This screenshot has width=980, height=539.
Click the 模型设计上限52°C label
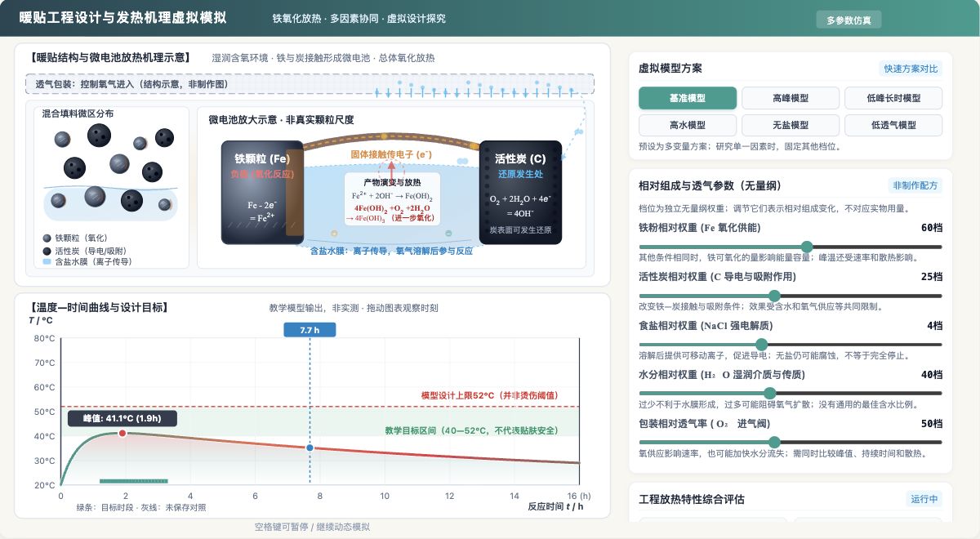[x=489, y=395]
